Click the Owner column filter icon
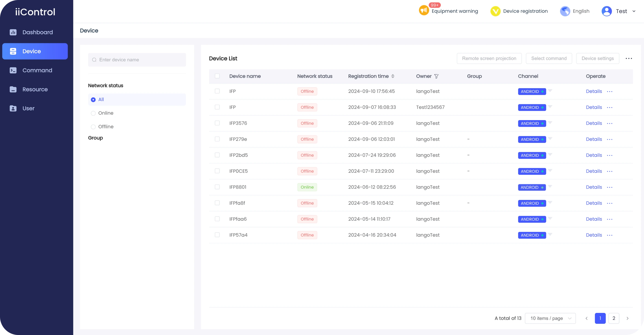This screenshot has height=335, width=644. [x=436, y=76]
